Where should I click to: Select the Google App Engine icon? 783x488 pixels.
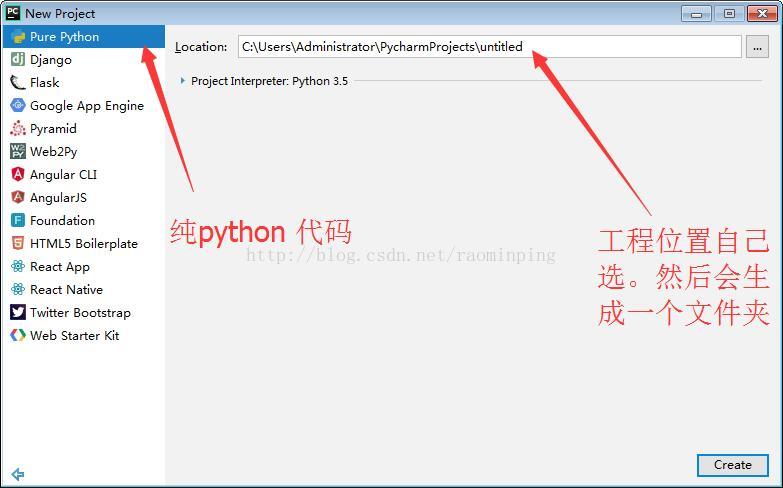18,105
